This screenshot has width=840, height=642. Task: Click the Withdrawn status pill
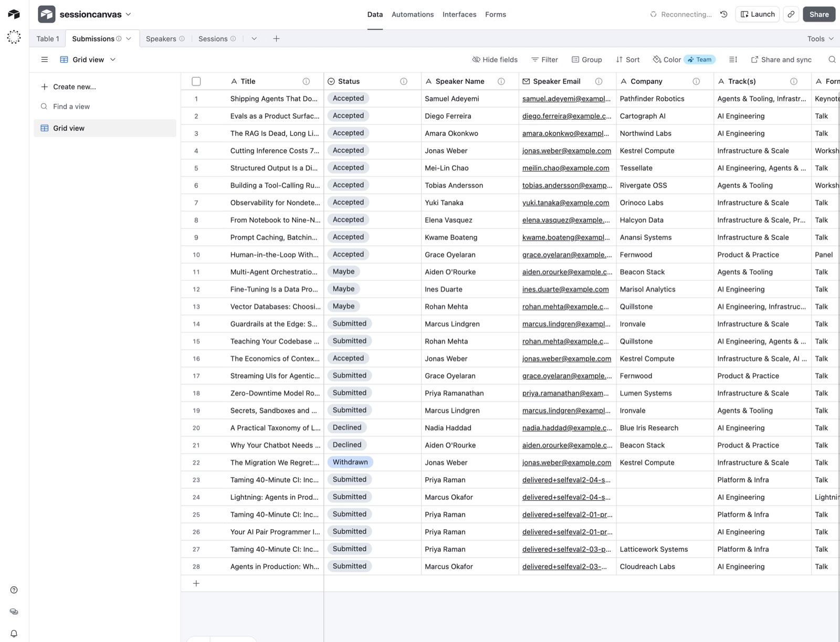click(350, 462)
